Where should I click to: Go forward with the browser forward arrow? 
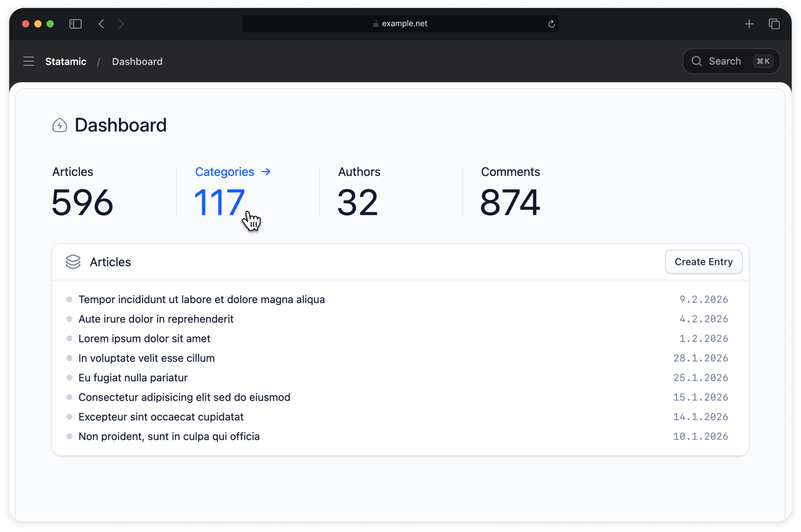click(121, 24)
